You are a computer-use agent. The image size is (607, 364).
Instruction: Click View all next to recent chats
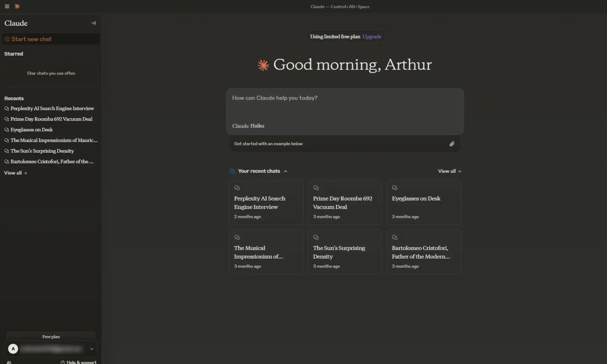pos(449,171)
